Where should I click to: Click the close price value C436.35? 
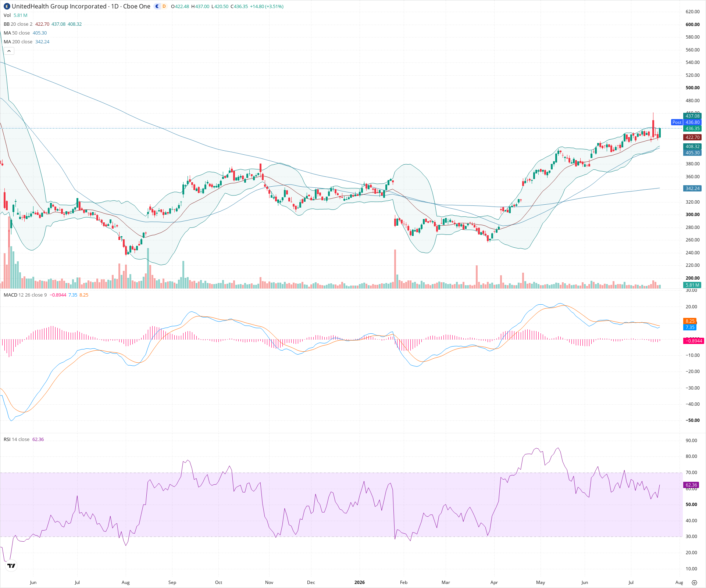(x=239, y=6)
